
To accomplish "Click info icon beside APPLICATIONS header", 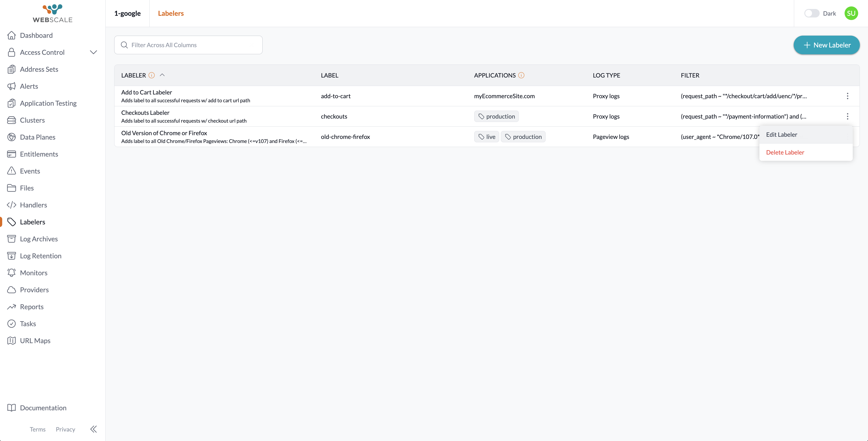I will click(521, 75).
